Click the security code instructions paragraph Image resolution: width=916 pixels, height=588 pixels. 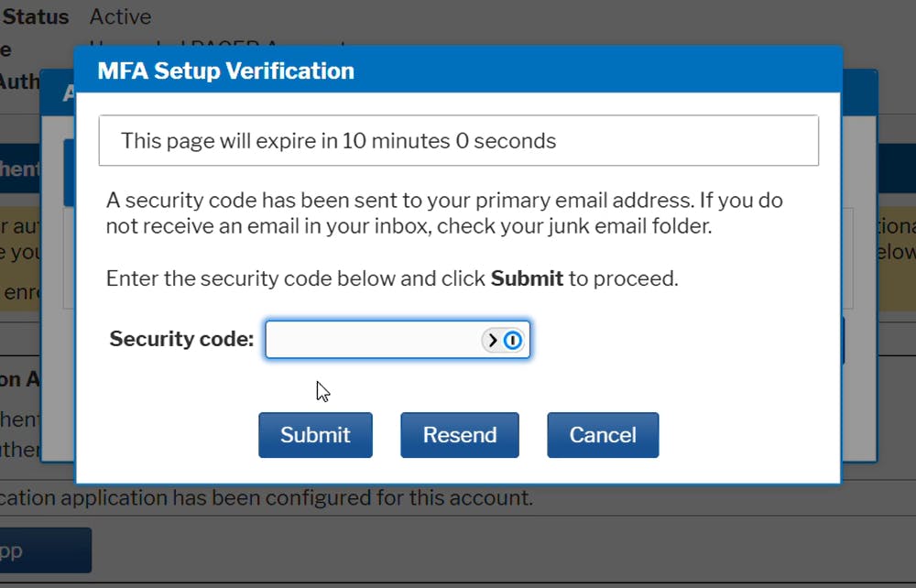pyautogui.click(x=444, y=212)
